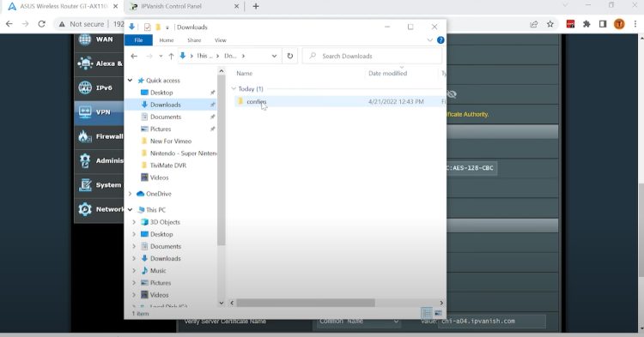
Task: Click the file list scroll right arrow
Action: (x=441, y=303)
